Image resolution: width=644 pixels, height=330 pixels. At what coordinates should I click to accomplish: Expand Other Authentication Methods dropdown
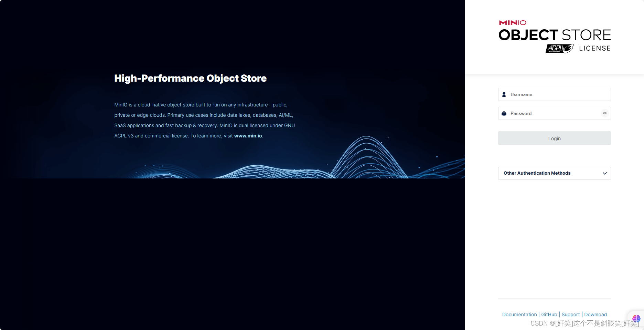(x=555, y=173)
